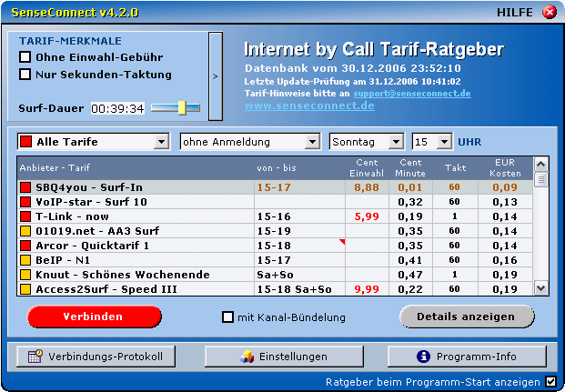Click the support@senseconnect.de email link

pyautogui.click(x=412, y=94)
